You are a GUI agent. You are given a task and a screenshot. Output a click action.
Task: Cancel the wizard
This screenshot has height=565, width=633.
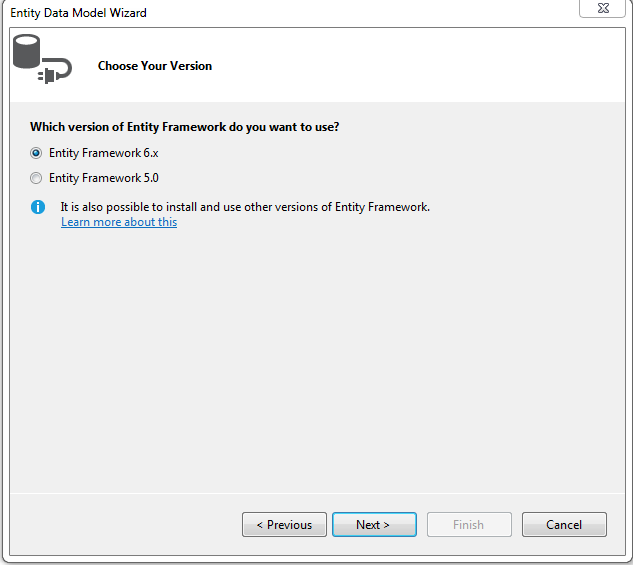tap(564, 525)
